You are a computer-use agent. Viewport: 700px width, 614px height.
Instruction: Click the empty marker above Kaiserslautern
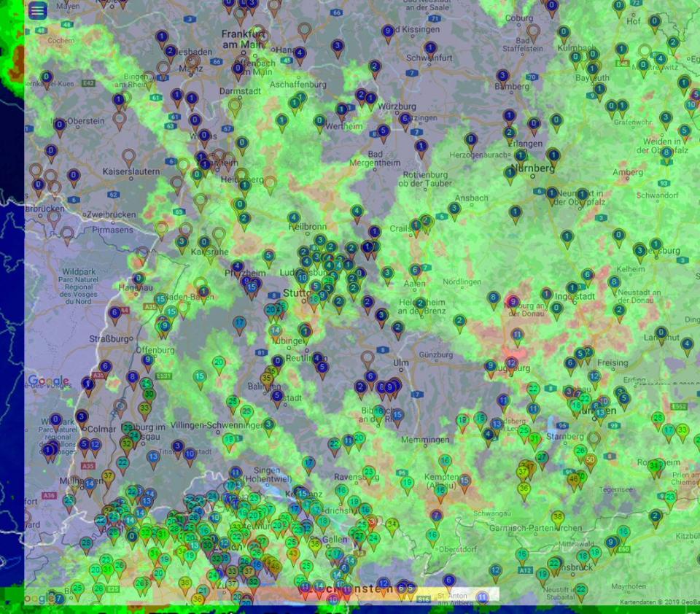click(128, 157)
